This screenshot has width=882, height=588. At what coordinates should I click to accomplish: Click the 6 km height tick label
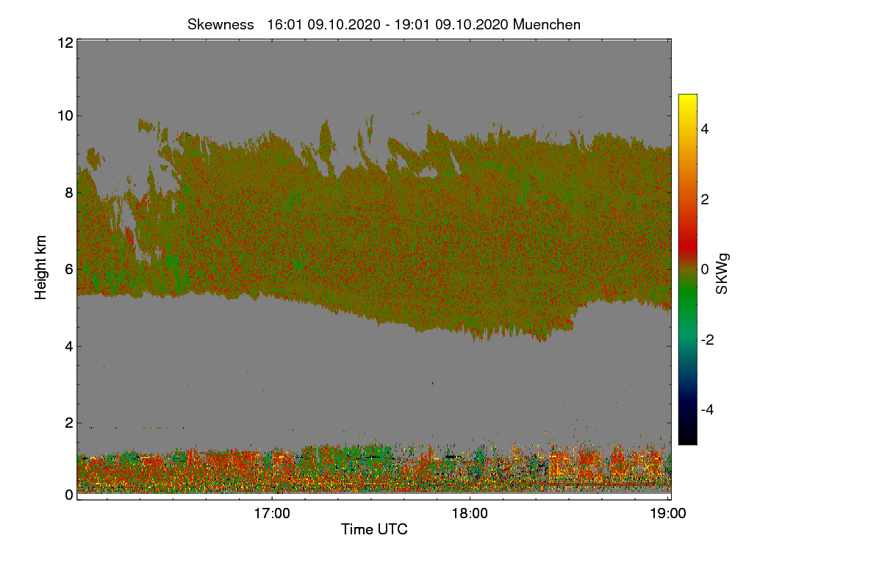click(69, 270)
